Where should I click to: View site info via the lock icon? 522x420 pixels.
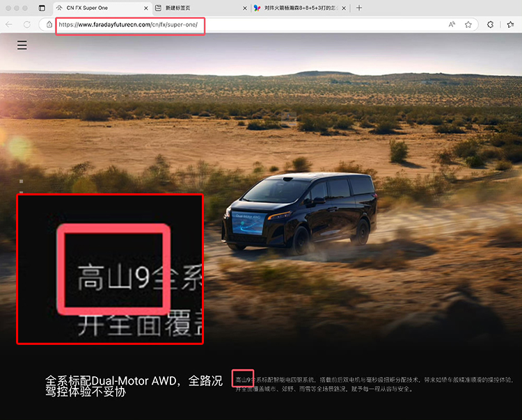pos(49,24)
